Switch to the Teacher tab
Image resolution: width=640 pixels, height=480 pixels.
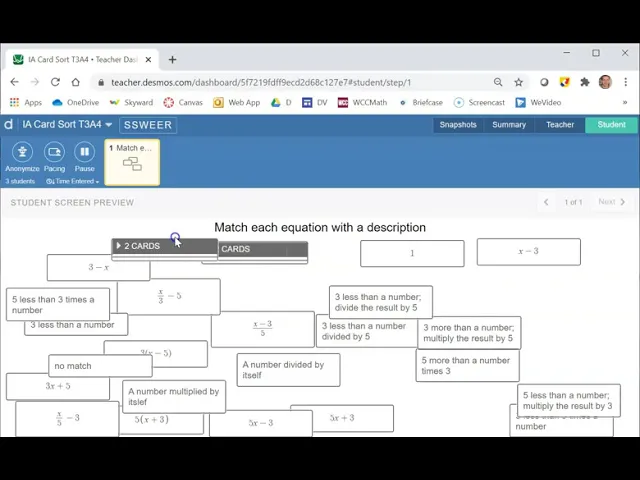(x=560, y=125)
